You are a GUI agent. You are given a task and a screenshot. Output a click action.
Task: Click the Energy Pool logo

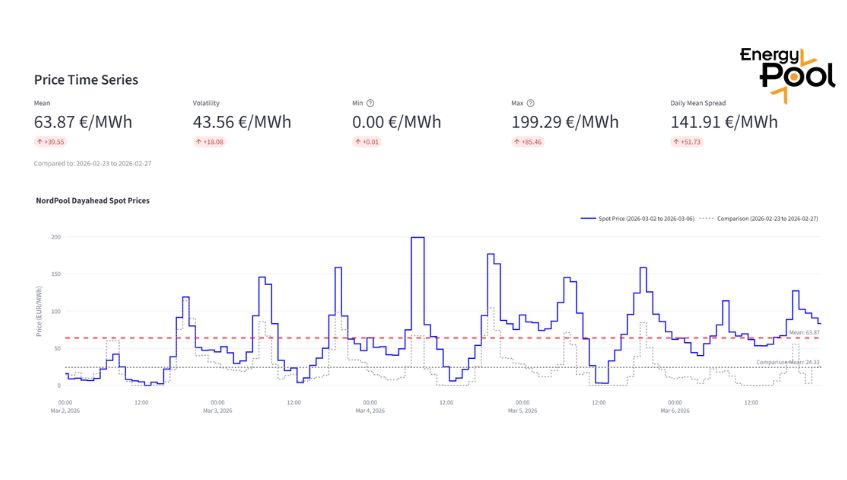point(786,71)
